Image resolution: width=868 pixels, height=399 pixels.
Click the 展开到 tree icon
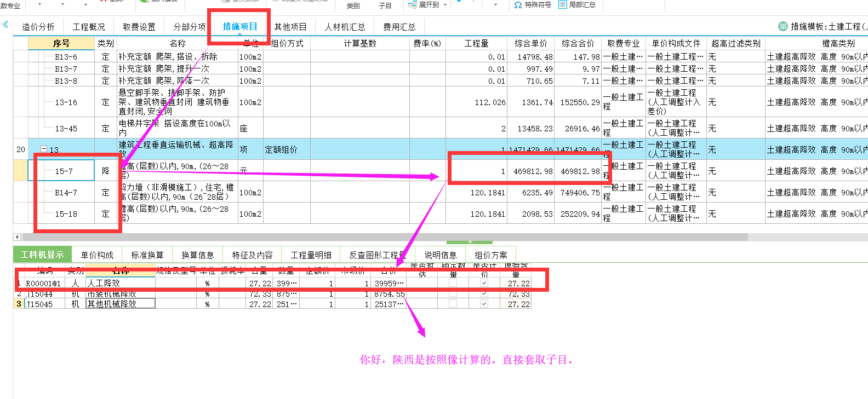pos(413,4)
